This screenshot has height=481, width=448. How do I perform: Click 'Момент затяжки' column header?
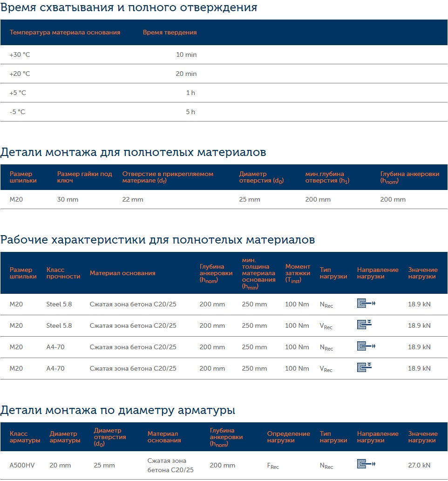pyautogui.click(x=298, y=273)
